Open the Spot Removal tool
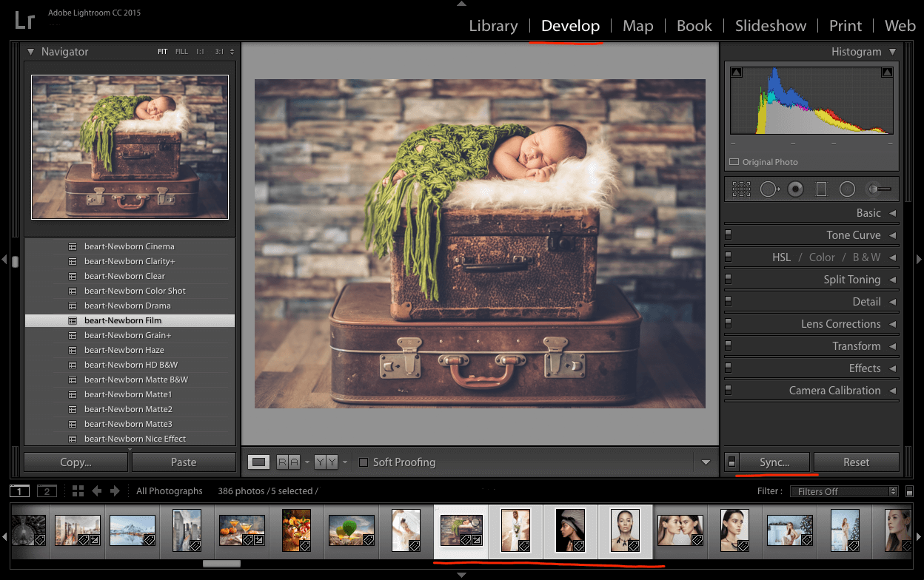The height and width of the screenshot is (580, 924). coord(769,189)
